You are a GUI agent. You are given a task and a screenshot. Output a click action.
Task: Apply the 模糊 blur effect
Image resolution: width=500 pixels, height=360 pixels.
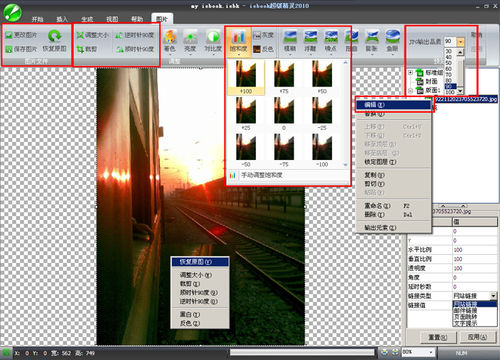tap(290, 41)
